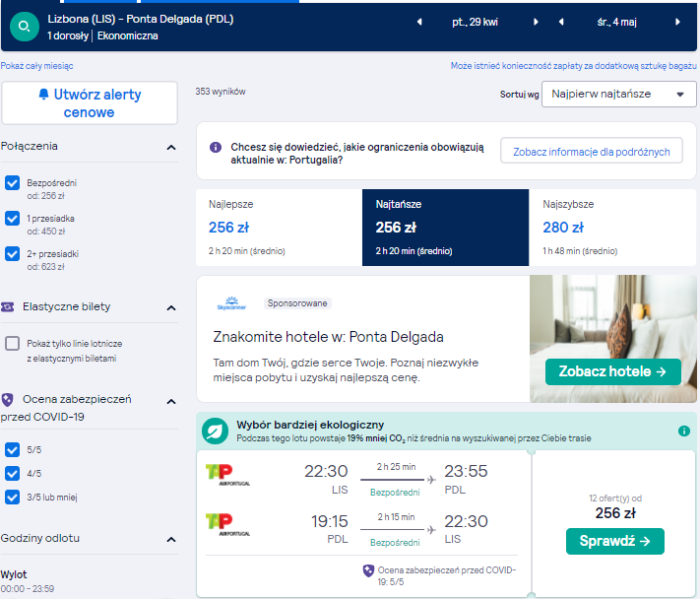Advance return date after śr., 4 maj

coord(677,22)
